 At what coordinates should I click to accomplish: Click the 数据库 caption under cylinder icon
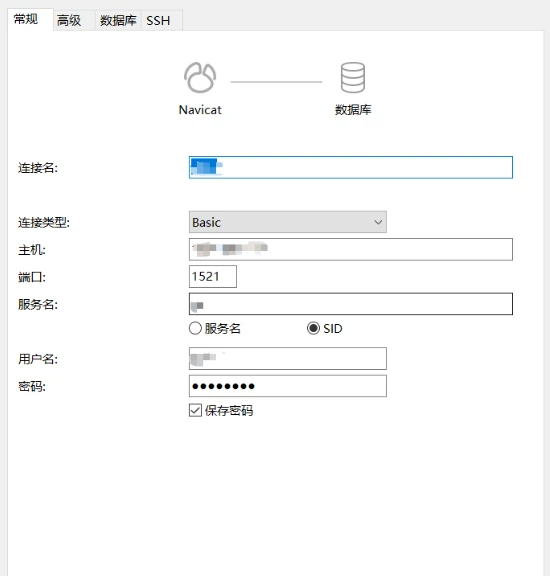tap(353, 110)
